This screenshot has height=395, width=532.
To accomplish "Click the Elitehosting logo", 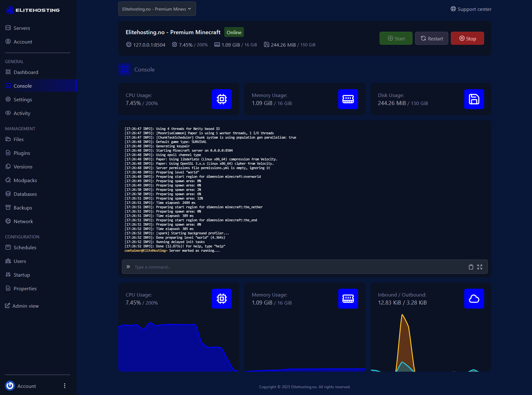I will 33,10.
